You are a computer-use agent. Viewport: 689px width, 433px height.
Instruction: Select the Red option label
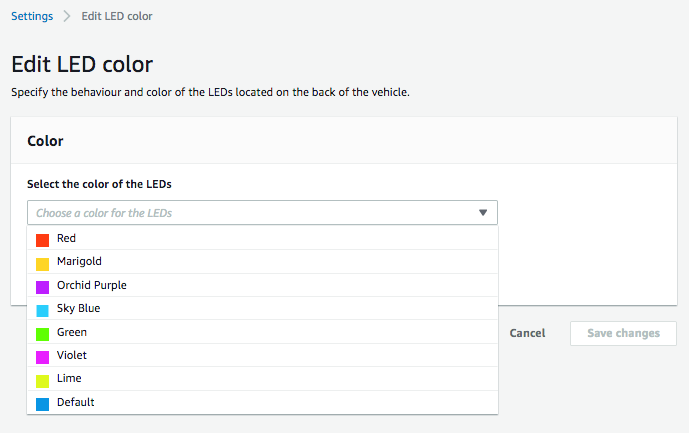(x=67, y=239)
